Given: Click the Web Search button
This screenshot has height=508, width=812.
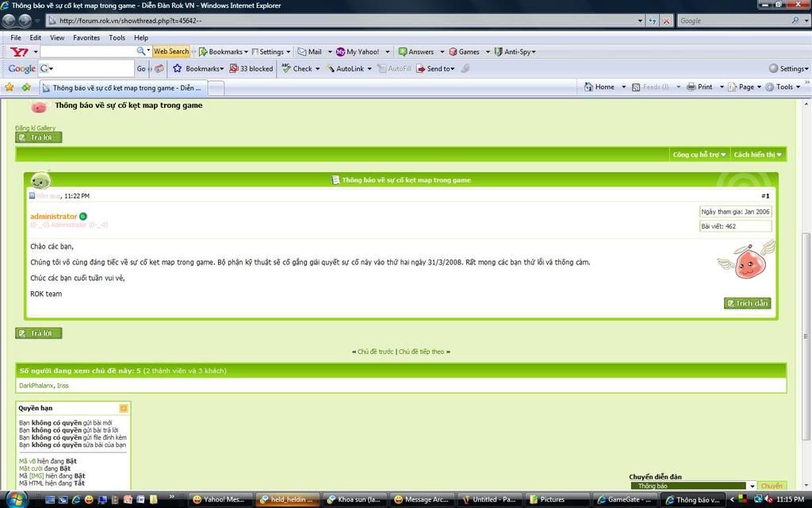Looking at the screenshot, I should (171, 52).
